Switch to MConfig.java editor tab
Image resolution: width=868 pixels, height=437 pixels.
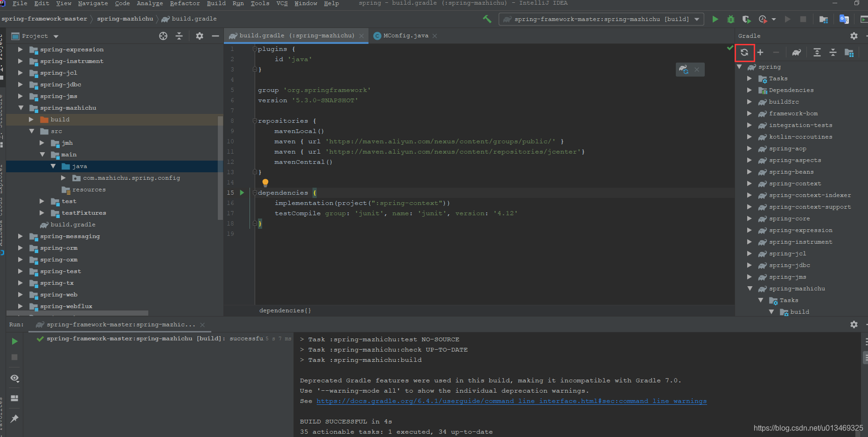[405, 35]
